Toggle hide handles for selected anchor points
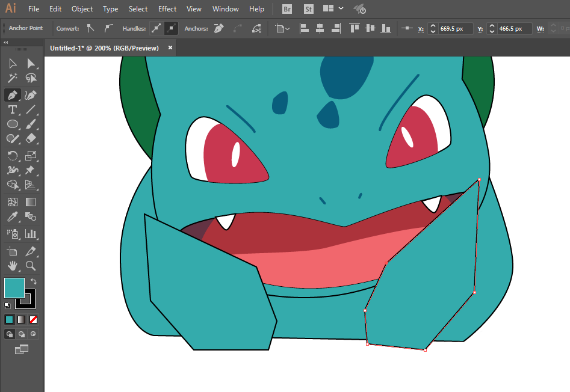This screenshot has width=570, height=392. (171, 28)
